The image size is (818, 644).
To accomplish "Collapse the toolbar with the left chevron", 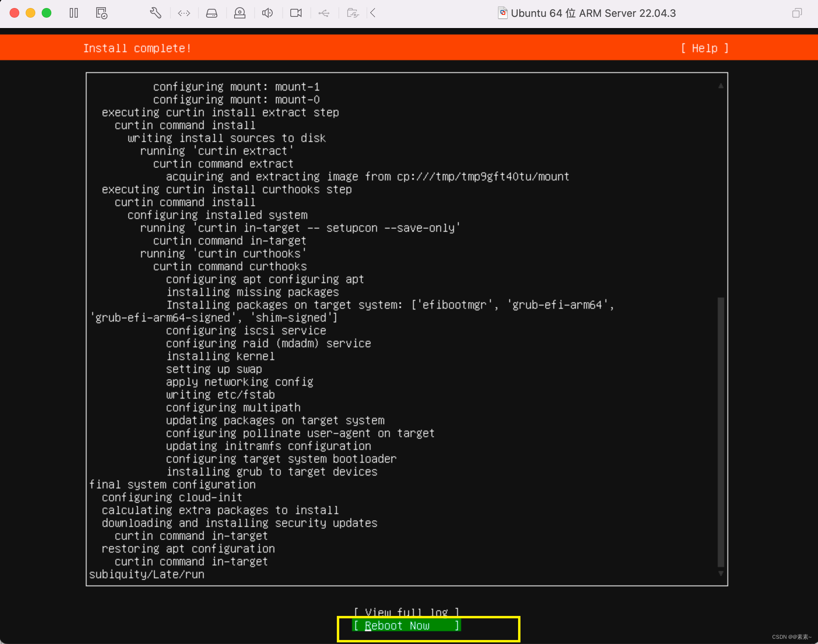I will coord(373,13).
